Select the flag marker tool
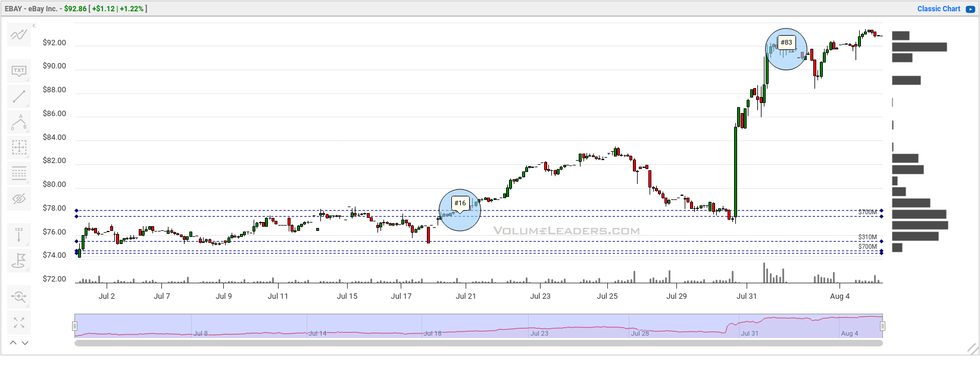980x369 pixels. click(19, 261)
